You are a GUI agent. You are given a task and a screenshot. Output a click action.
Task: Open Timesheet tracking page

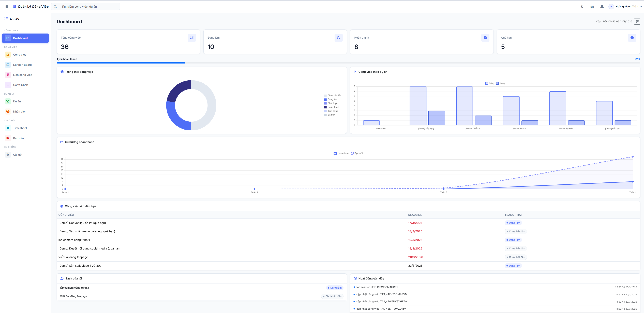point(20,128)
